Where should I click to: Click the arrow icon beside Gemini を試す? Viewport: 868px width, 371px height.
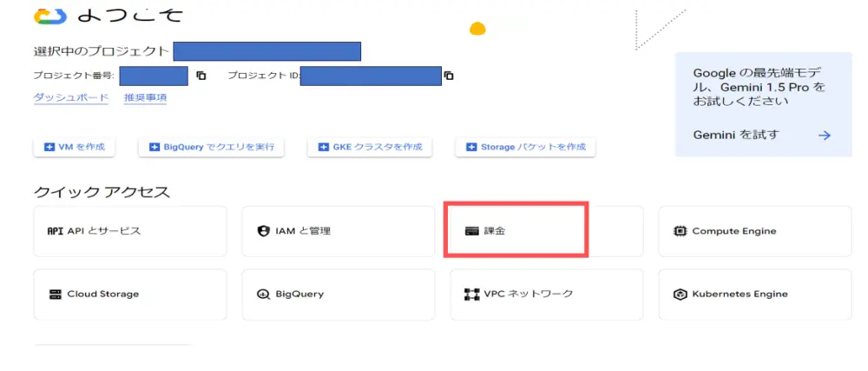(x=825, y=135)
